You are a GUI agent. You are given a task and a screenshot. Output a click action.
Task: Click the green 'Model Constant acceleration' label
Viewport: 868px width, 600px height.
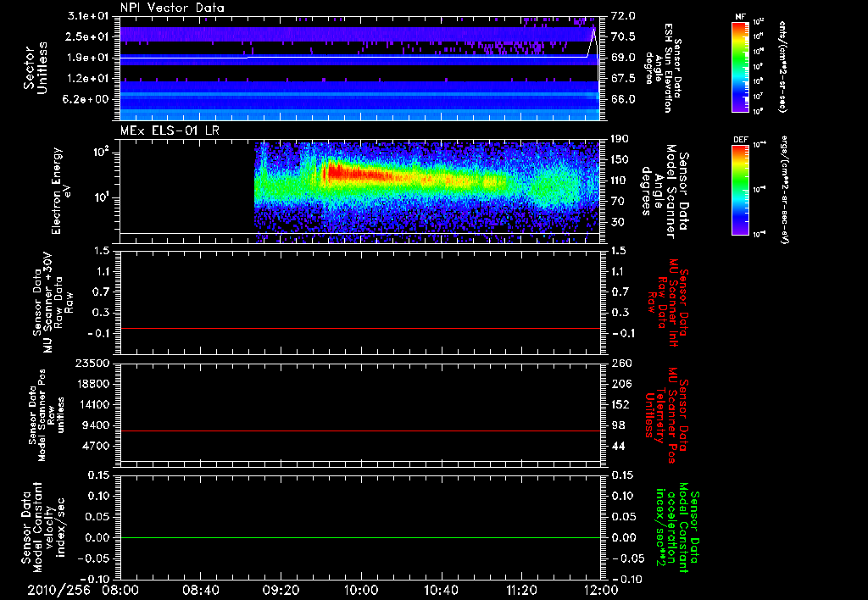click(678, 527)
